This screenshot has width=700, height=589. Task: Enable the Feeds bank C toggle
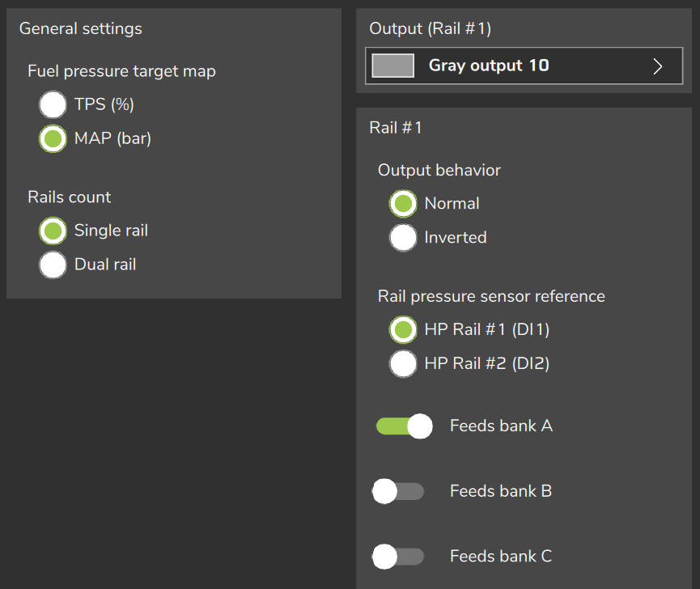point(398,557)
